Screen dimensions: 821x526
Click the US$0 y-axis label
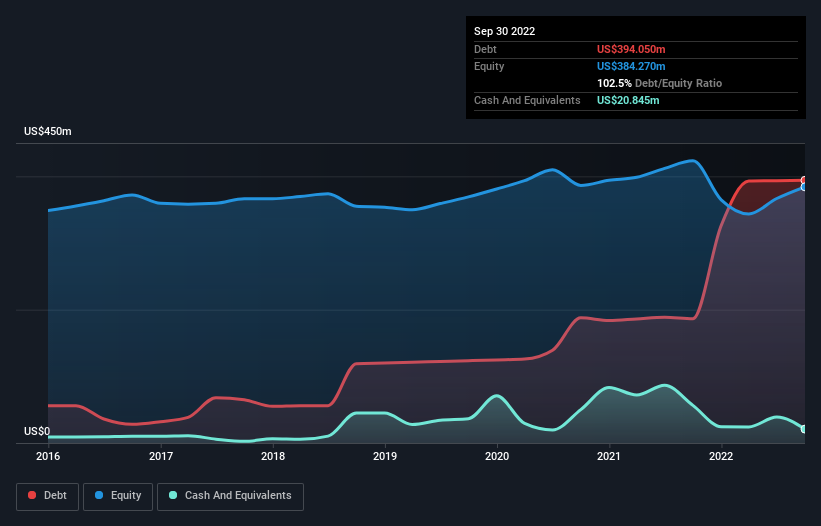tap(37, 431)
